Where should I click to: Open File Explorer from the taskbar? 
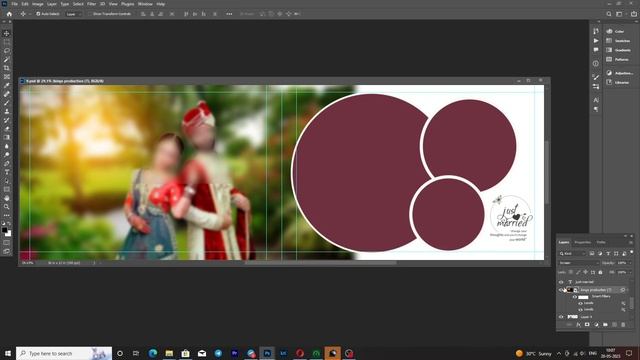click(x=169, y=353)
